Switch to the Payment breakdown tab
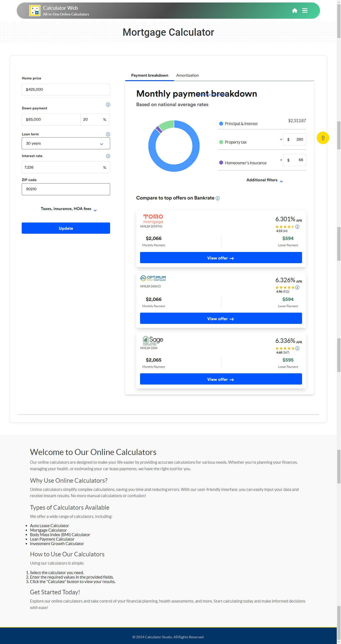Image resolution: width=341 pixels, height=644 pixels. pos(150,75)
